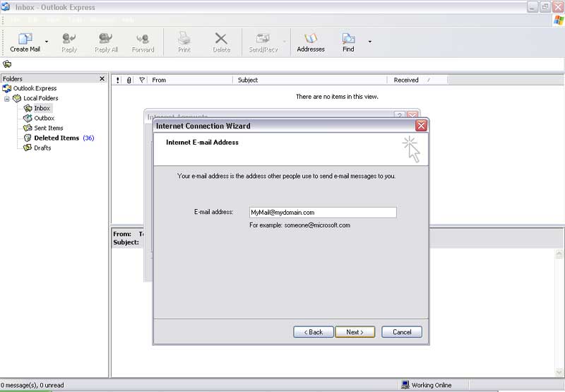Click the Next button in wizard
565x392 pixels.
coord(355,332)
